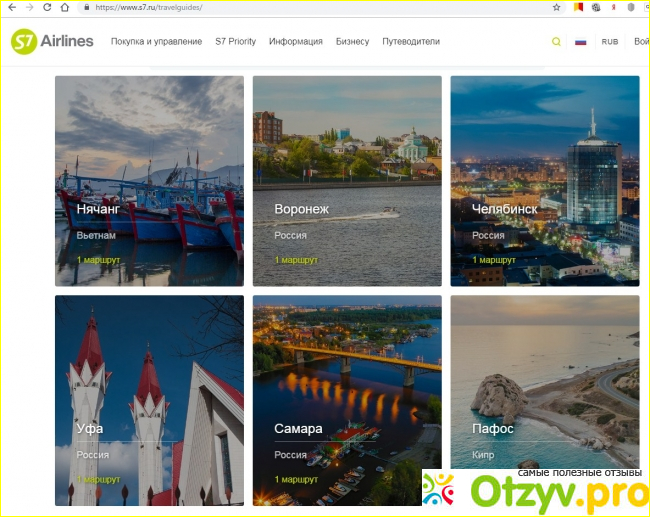Click the 1 маршрут link under Самара
This screenshot has width=650, height=517.
click(296, 479)
